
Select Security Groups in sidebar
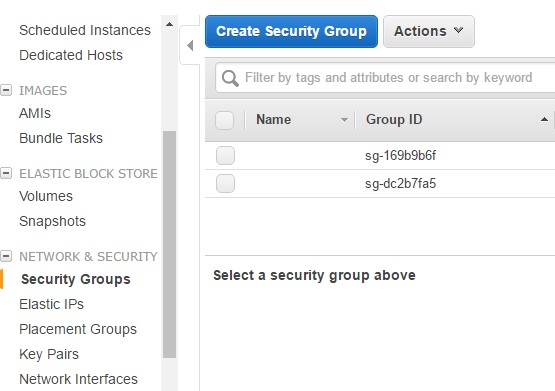coord(76,279)
